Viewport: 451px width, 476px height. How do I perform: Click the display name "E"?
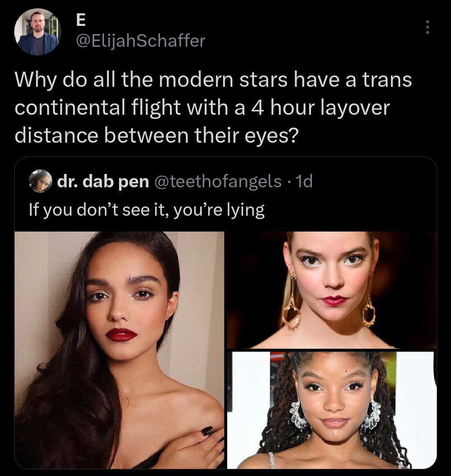click(79, 20)
